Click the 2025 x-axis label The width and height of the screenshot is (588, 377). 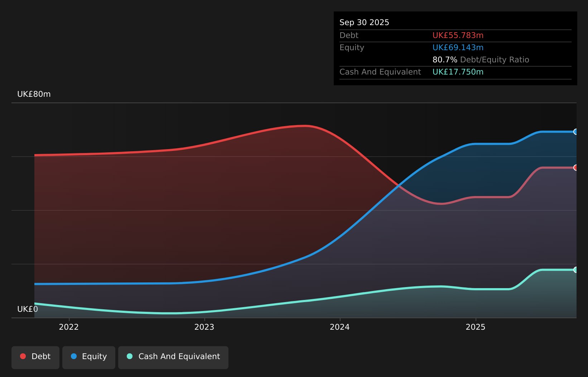pyautogui.click(x=476, y=327)
